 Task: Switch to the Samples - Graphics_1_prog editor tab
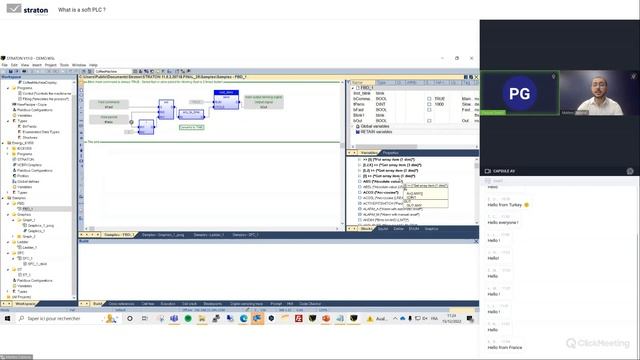tap(163, 235)
